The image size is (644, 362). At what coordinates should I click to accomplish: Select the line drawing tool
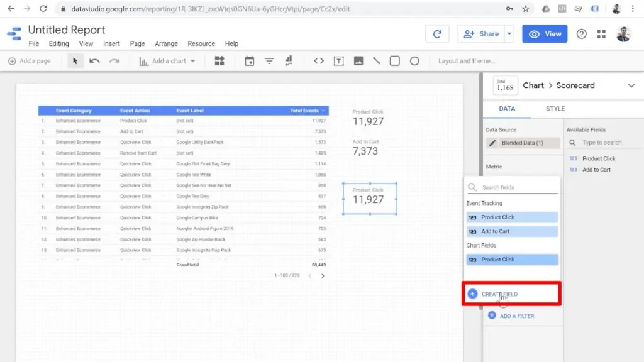pyautogui.click(x=376, y=61)
